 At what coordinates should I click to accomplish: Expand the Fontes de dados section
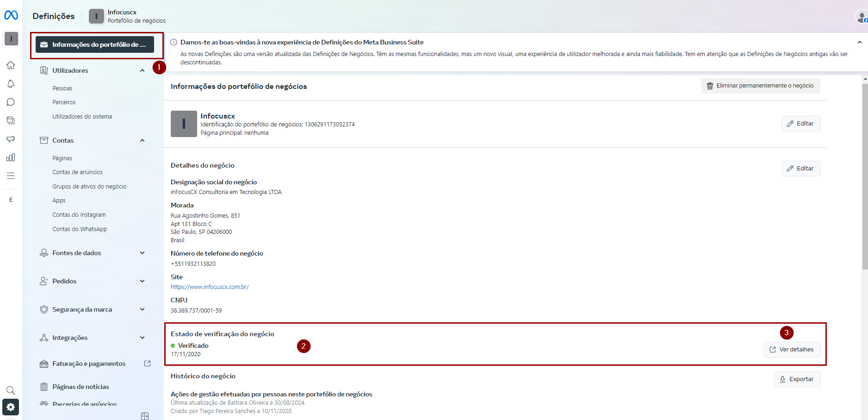click(142, 253)
